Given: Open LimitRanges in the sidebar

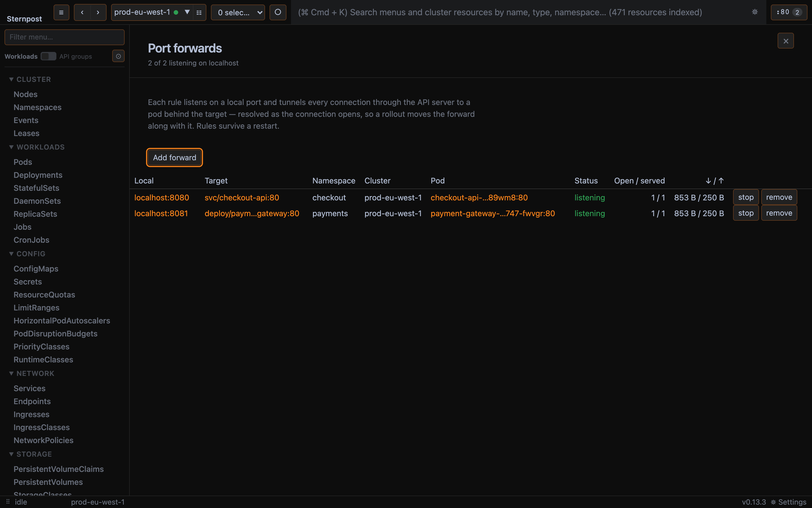Looking at the screenshot, I should point(37,308).
